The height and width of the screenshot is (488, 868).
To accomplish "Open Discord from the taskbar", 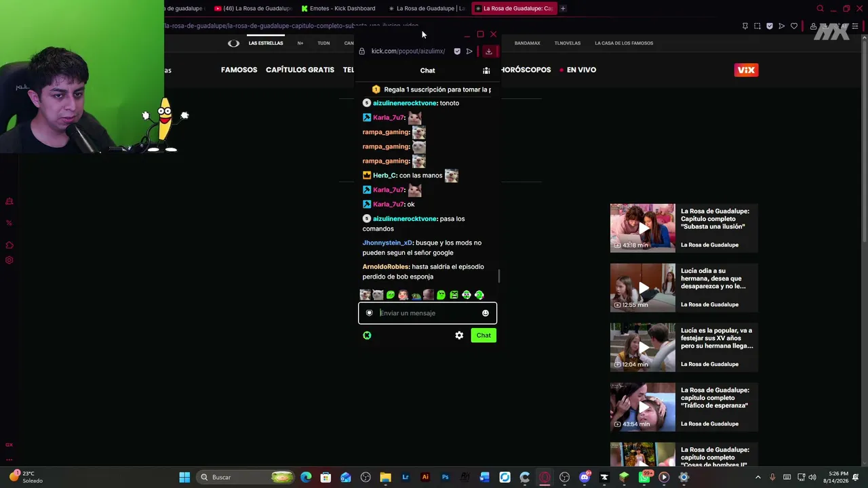I will [585, 477].
